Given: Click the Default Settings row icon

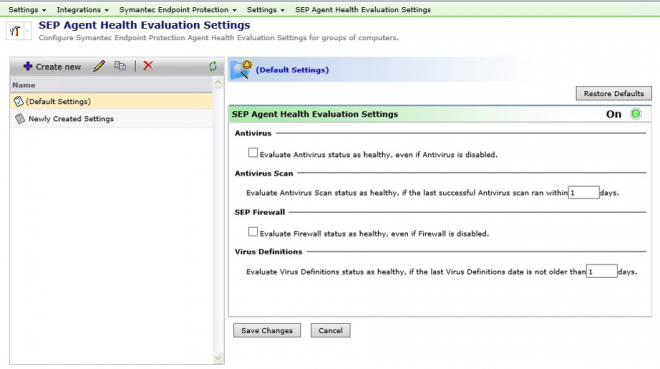Looking at the screenshot, I should pyautogui.click(x=19, y=101).
